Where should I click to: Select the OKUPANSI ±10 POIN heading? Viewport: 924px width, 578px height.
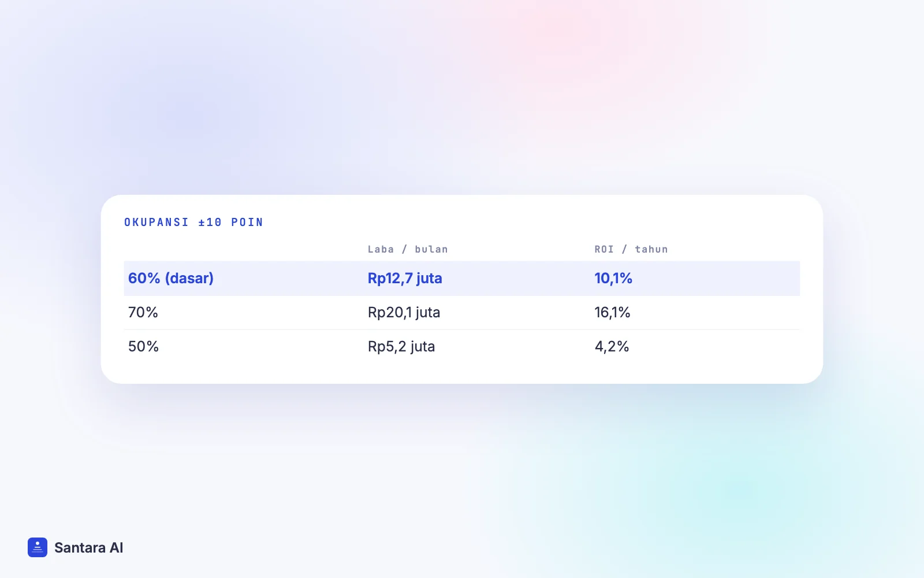[x=193, y=223]
